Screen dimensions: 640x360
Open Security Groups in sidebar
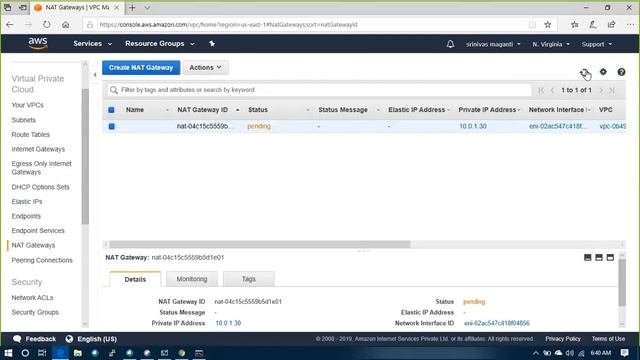click(35, 312)
